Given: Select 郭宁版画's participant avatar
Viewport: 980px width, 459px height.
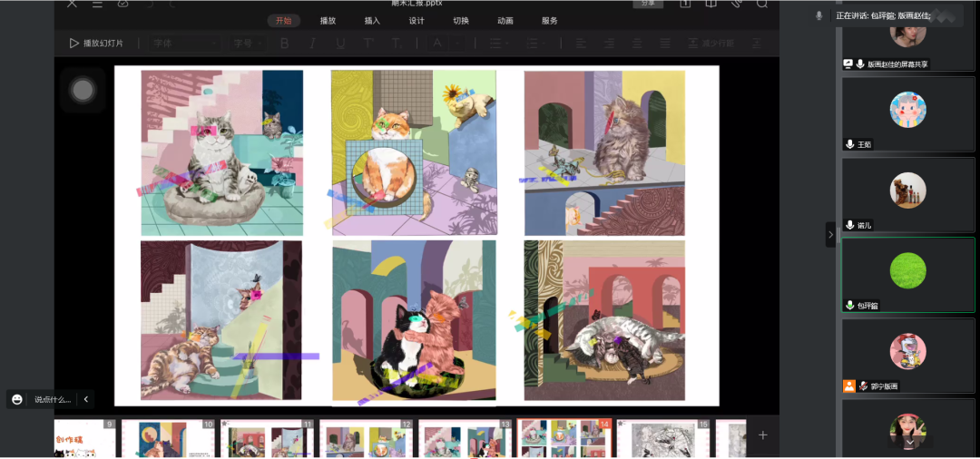Looking at the screenshot, I should click(x=908, y=351).
